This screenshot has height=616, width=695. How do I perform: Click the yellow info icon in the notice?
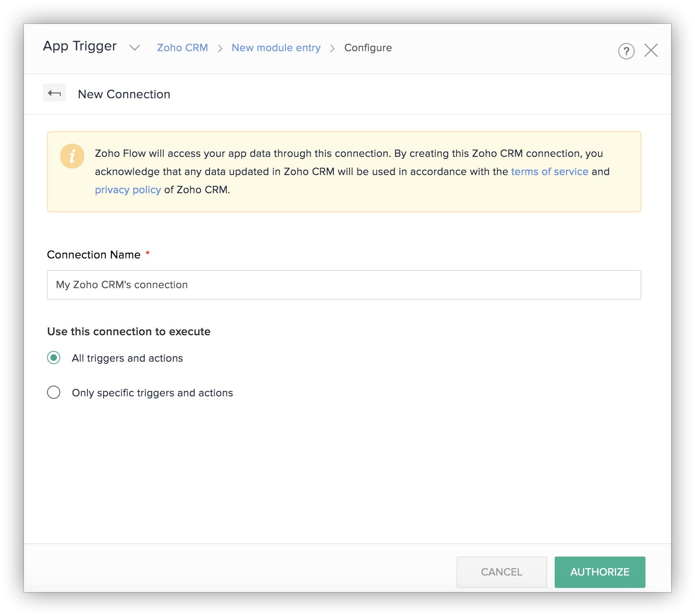[72, 156]
